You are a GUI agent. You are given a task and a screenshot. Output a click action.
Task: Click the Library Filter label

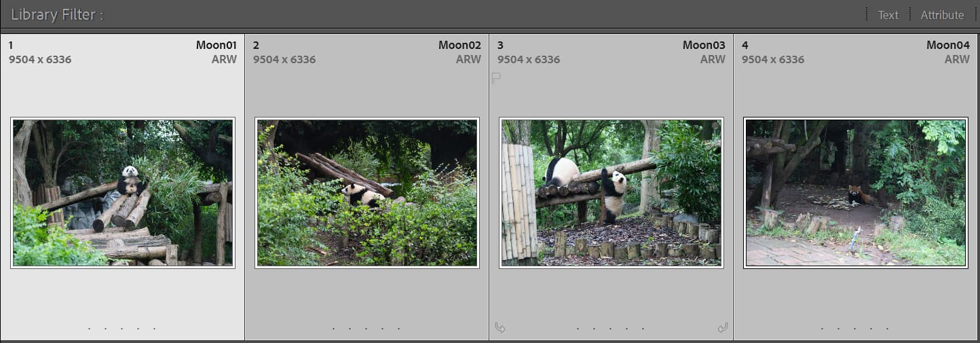57,15
